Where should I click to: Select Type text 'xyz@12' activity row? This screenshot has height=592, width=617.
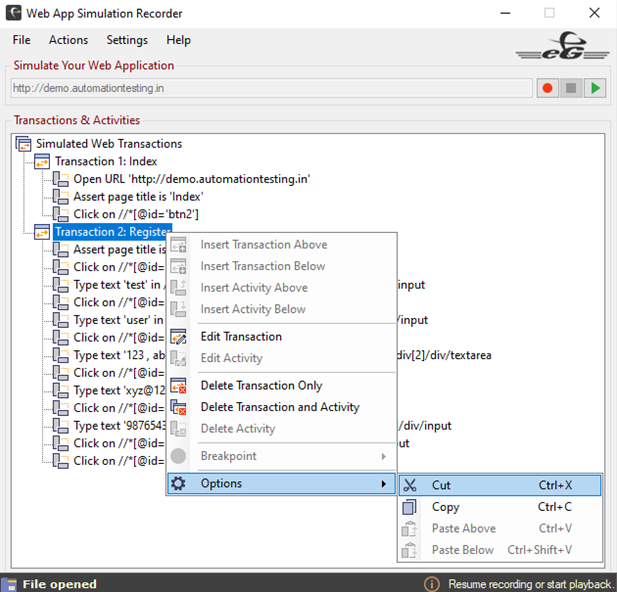[119, 390]
